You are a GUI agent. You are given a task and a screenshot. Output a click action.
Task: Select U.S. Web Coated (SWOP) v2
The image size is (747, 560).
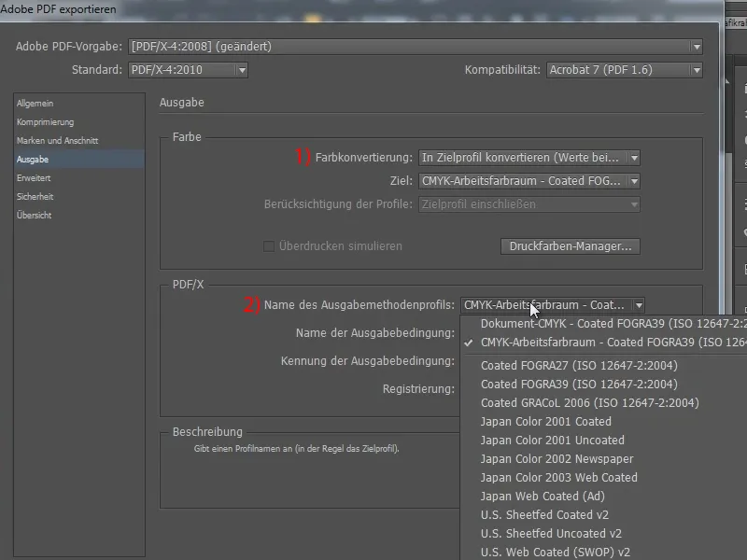603,552
